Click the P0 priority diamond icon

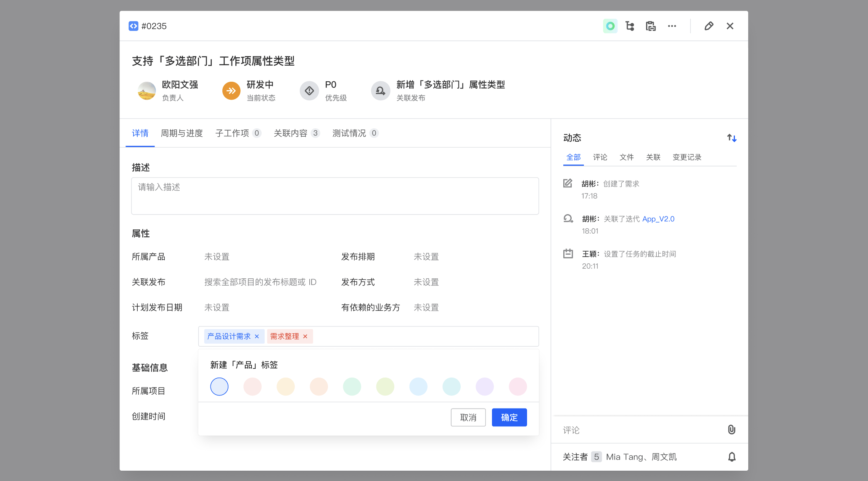309,90
